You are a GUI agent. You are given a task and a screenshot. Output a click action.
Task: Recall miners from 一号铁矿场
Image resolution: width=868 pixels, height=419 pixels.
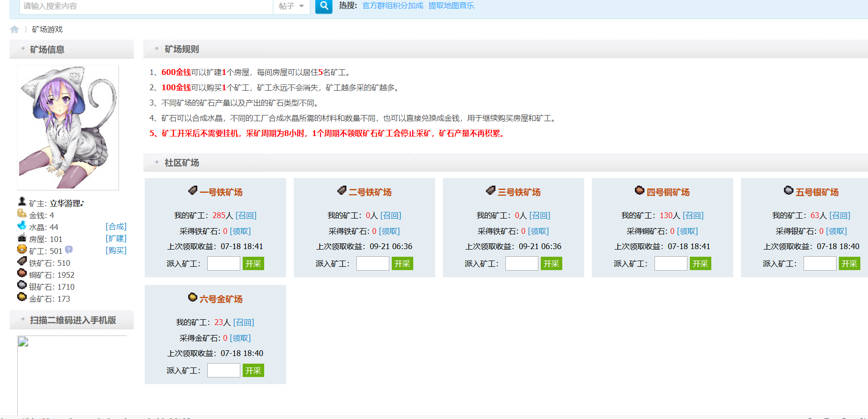(246, 216)
